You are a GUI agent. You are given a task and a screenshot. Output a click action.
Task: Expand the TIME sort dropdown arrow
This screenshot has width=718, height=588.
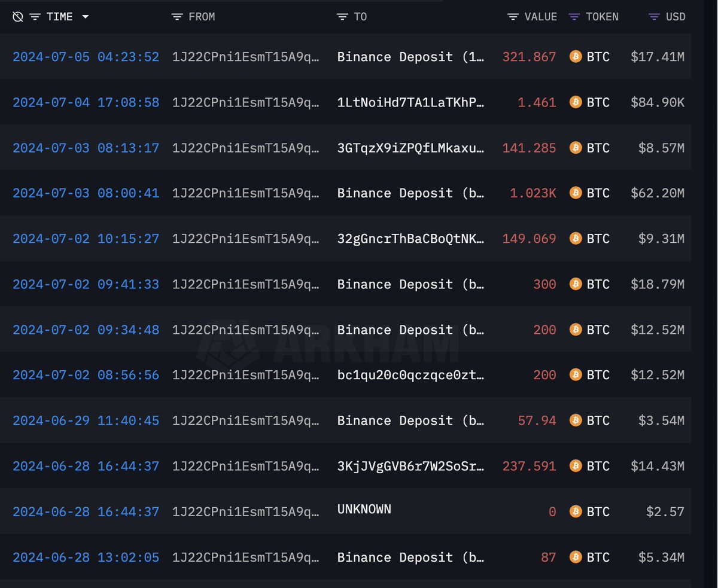point(84,17)
